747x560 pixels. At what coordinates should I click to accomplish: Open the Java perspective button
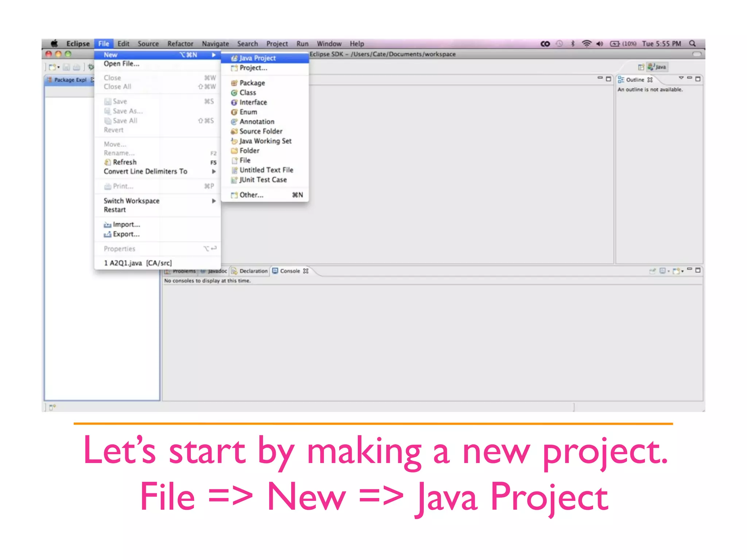[657, 67]
